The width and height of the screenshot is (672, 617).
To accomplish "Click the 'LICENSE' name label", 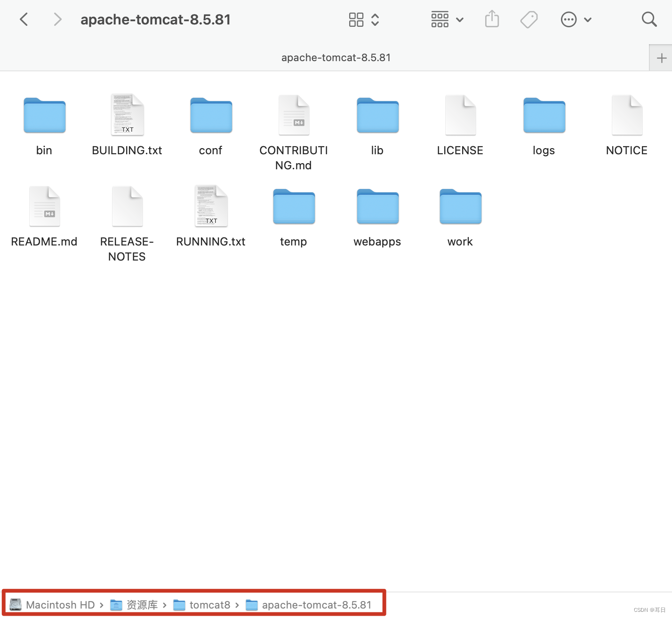I will click(460, 150).
